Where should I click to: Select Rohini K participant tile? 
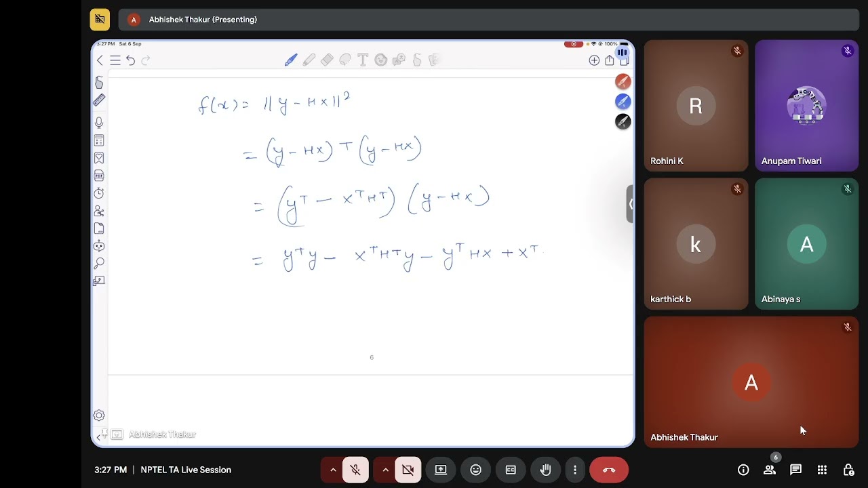tap(696, 106)
